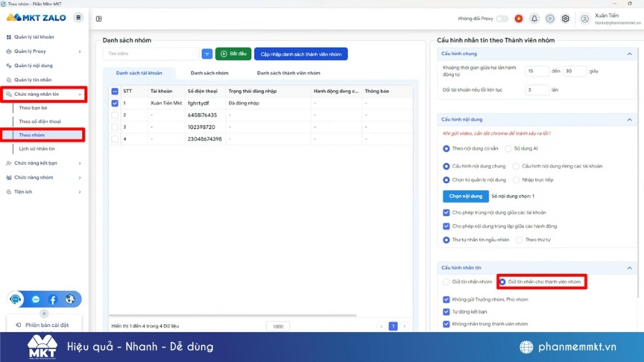Collapse the Cấu hình chung section
The width and height of the screenshot is (644, 362).
(629, 54)
